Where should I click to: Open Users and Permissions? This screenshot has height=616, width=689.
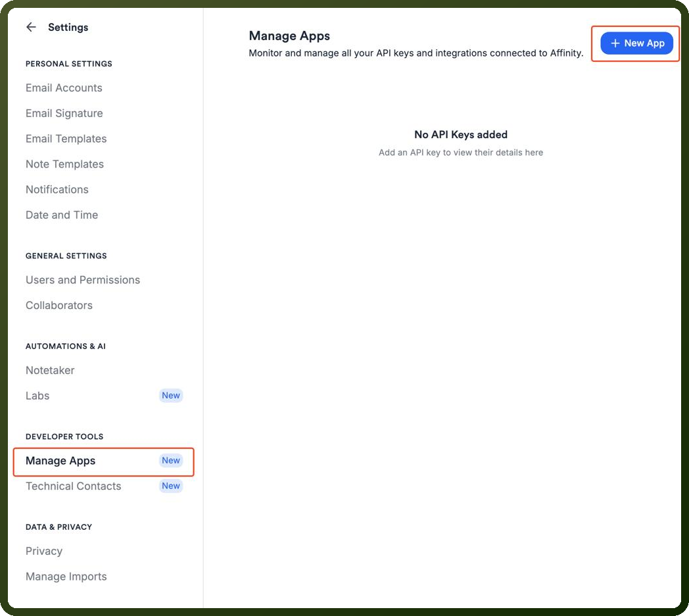(83, 280)
